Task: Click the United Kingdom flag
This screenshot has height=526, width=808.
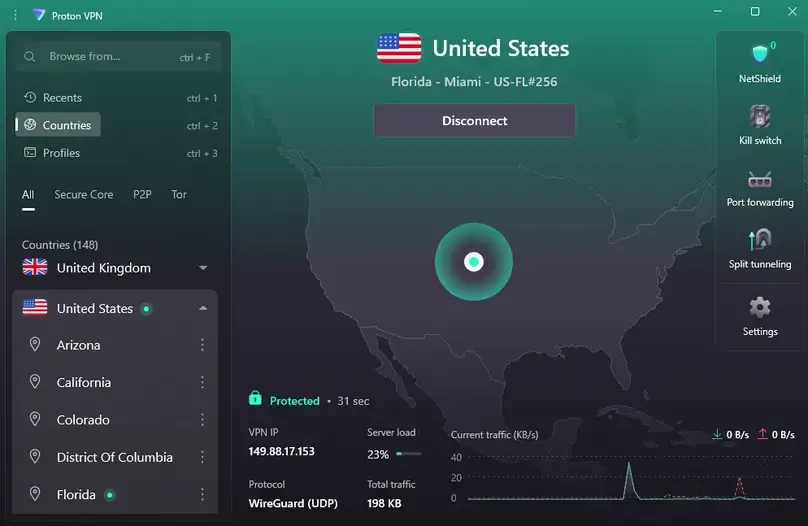Action: (x=35, y=267)
